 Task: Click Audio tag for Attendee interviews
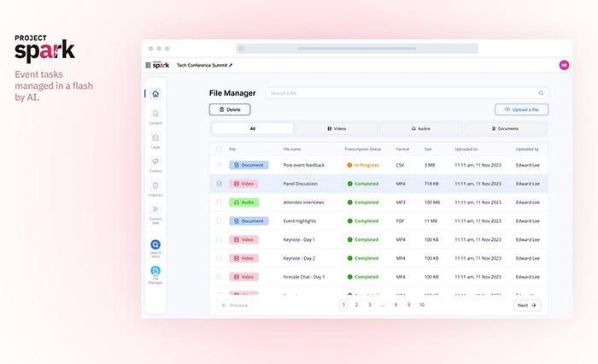(244, 203)
